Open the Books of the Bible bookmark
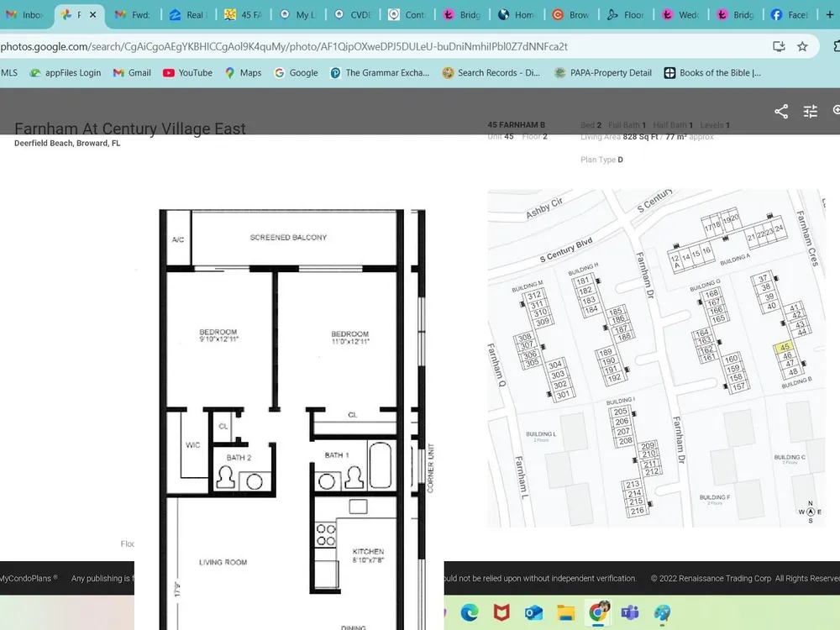This screenshot has width=840, height=630. tap(712, 73)
